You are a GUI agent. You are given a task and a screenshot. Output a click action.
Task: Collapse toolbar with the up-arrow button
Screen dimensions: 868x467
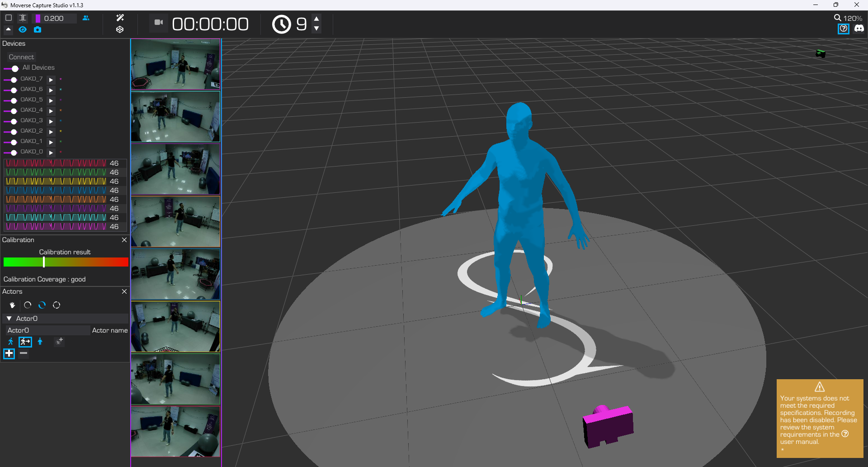[8, 29]
